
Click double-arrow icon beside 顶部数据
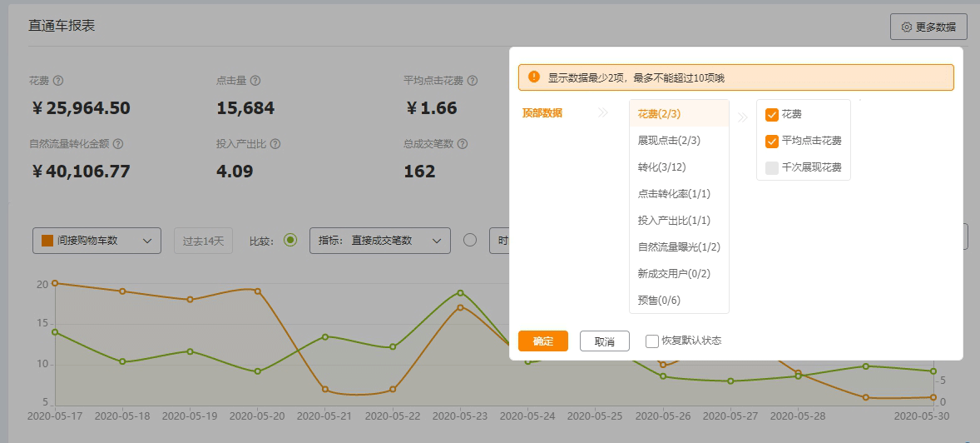coord(603,112)
